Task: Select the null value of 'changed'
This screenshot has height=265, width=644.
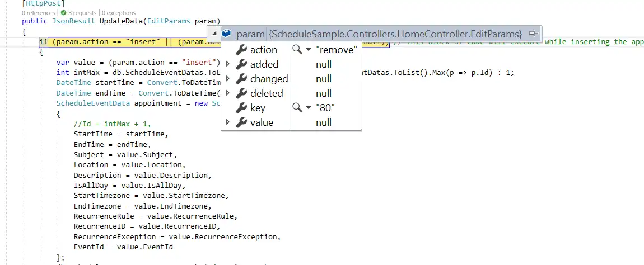Action: pos(324,79)
